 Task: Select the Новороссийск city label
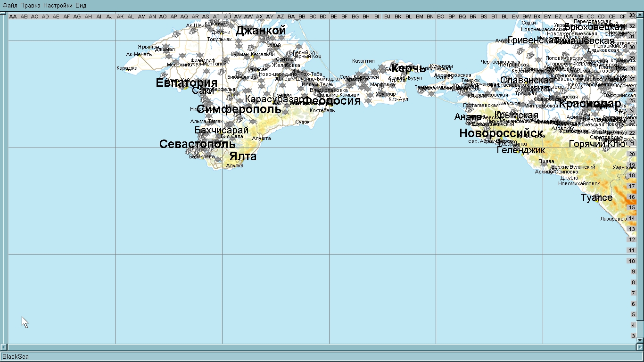501,133
